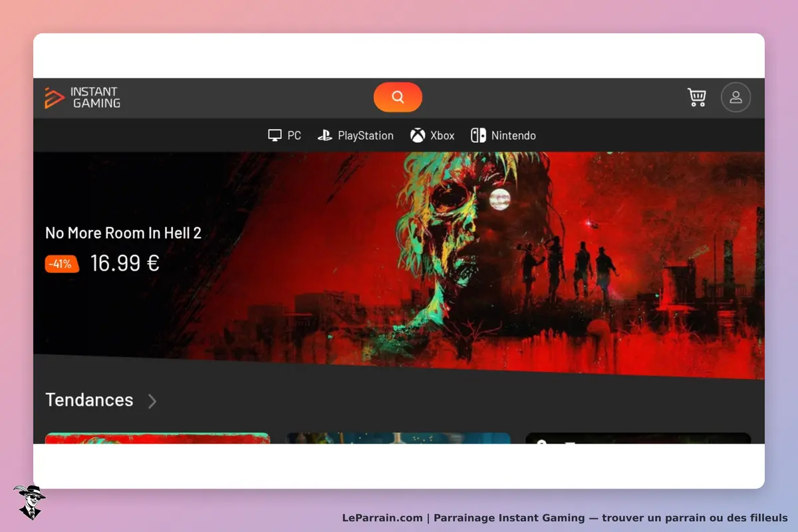Open the user account profile icon
This screenshot has width=798, height=532.
click(735, 97)
